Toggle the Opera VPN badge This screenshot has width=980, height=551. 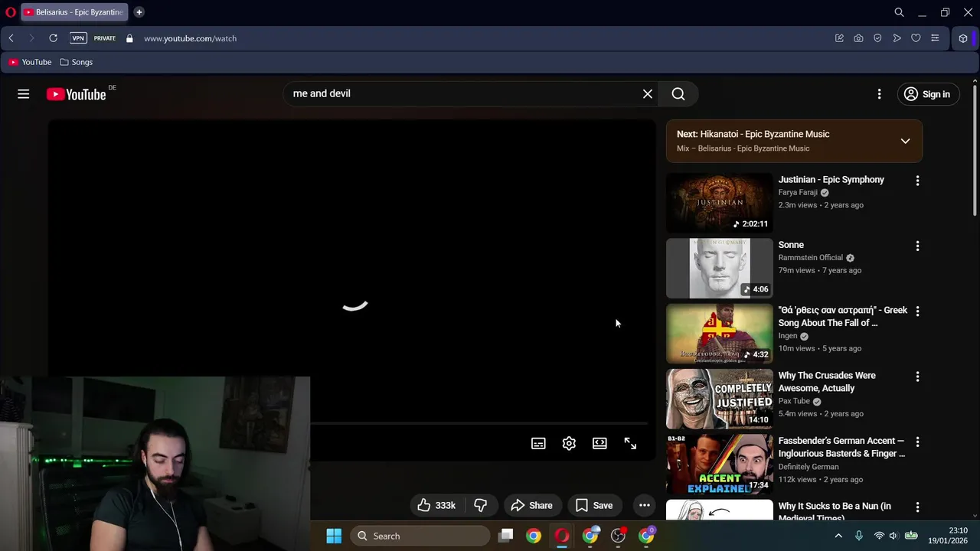[x=78, y=38]
